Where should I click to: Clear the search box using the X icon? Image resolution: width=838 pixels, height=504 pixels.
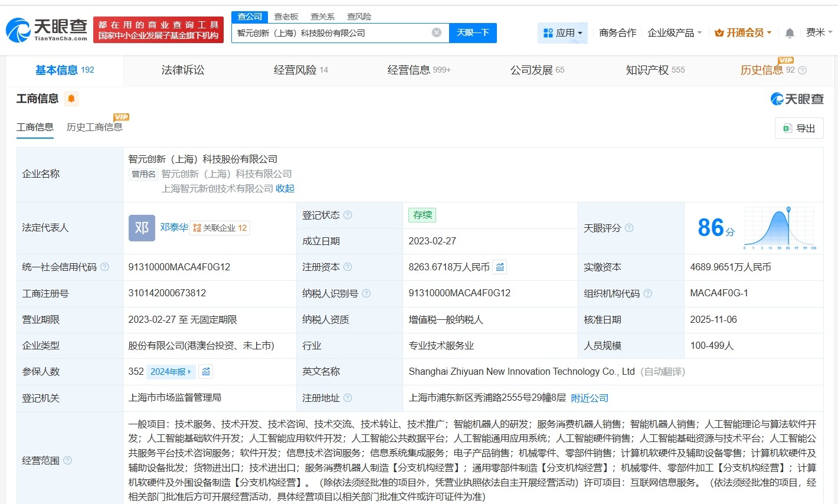436,32
